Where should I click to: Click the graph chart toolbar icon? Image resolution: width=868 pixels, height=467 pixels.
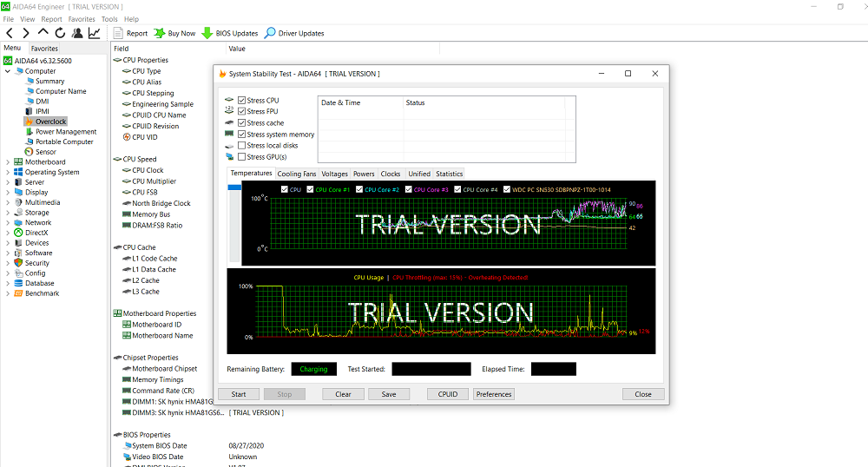tap(94, 33)
